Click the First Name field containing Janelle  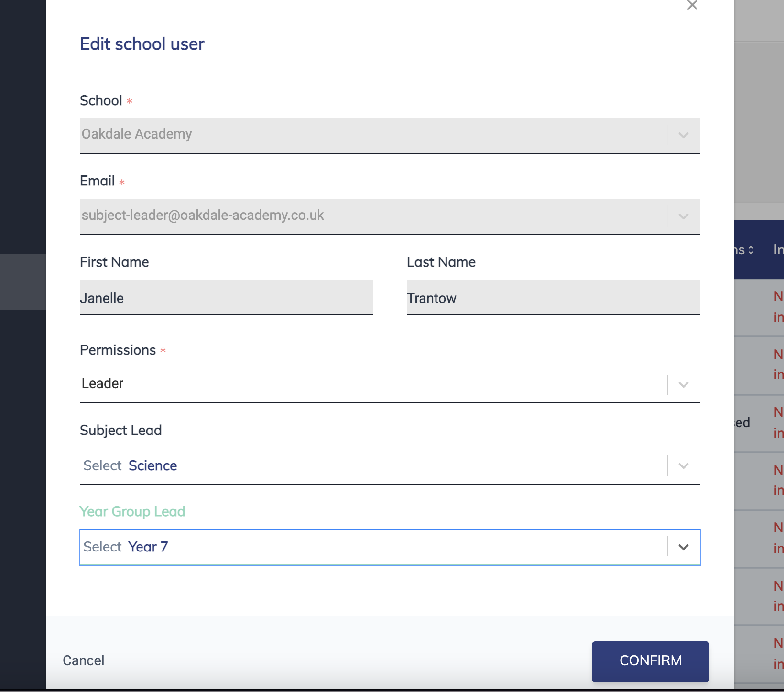pyautogui.click(x=226, y=298)
